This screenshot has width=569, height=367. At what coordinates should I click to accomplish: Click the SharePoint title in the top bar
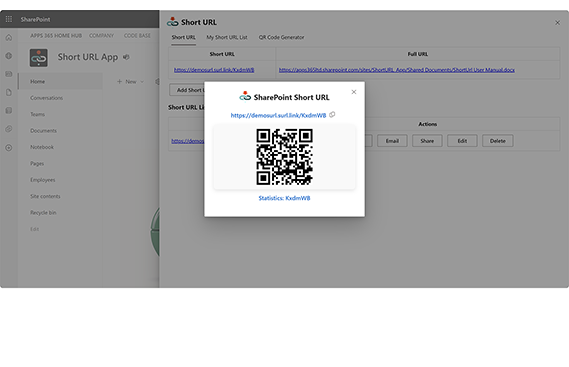(x=36, y=19)
